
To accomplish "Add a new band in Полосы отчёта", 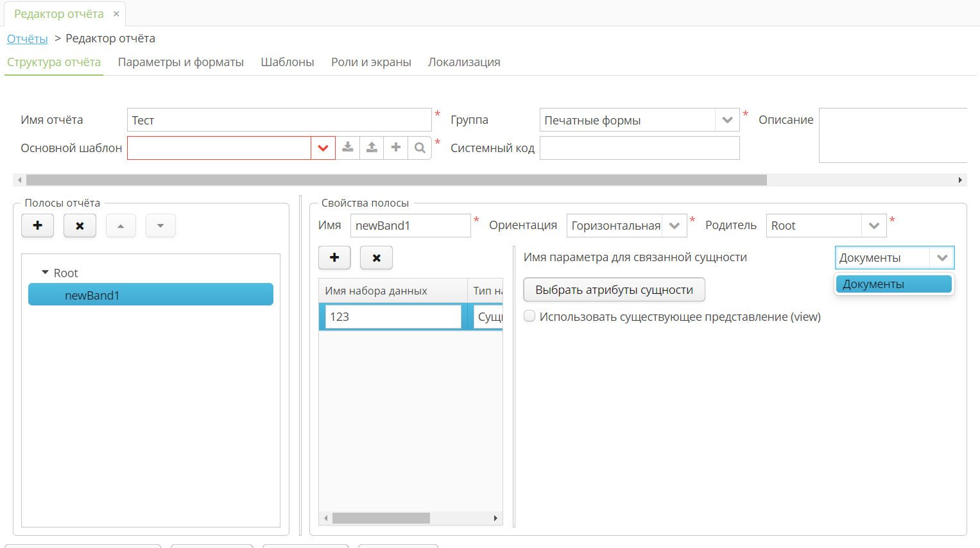I will pyautogui.click(x=38, y=225).
